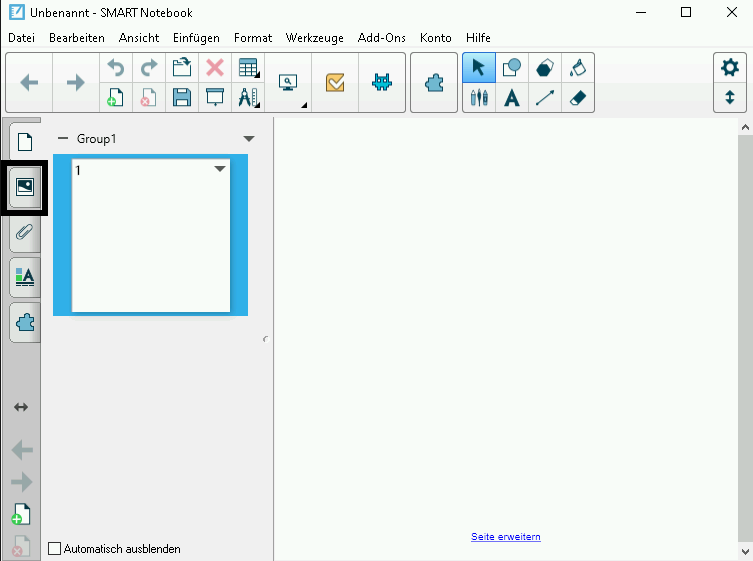753x561 pixels.
Task: Choose the Eraser tool
Action: tap(577, 98)
